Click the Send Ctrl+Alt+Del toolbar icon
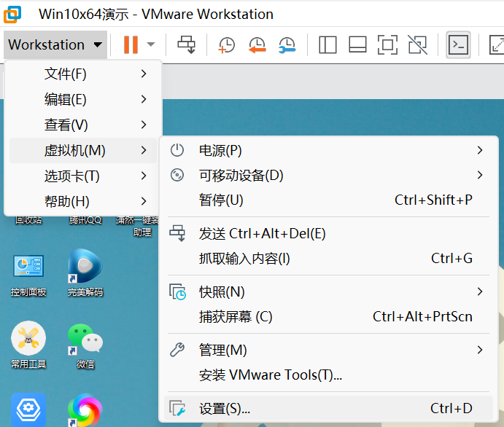The width and height of the screenshot is (504, 427). (x=187, y=44)
